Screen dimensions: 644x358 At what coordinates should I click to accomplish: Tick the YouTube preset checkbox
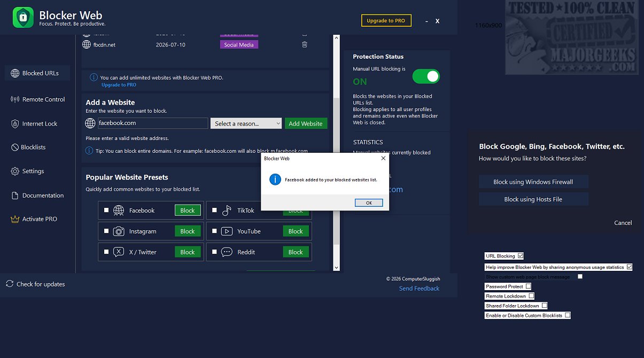215,231
